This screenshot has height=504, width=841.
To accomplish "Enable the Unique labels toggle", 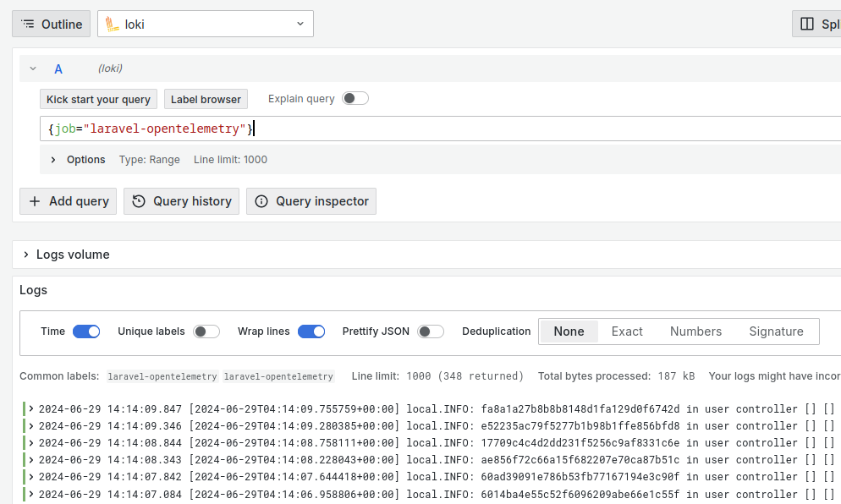I will pyautogui.click(x=206, y=331).
